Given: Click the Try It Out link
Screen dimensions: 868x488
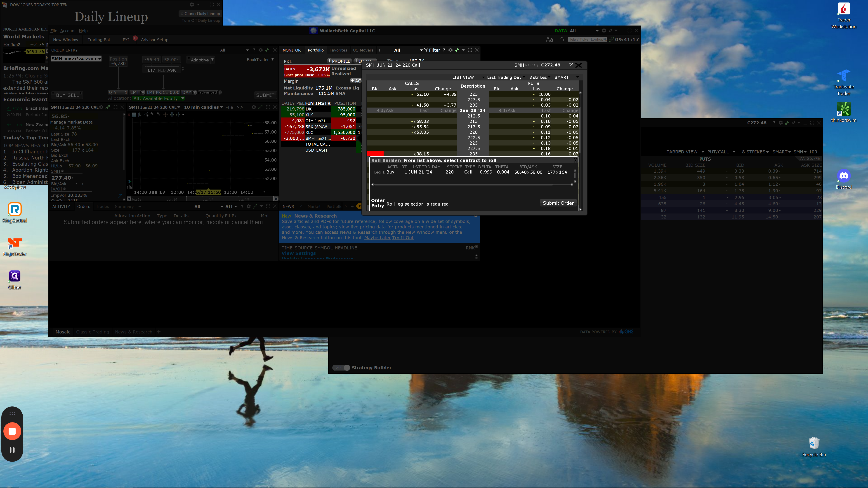Looking at the screenshot, I should pyautogui.click(x=403, y=238).
